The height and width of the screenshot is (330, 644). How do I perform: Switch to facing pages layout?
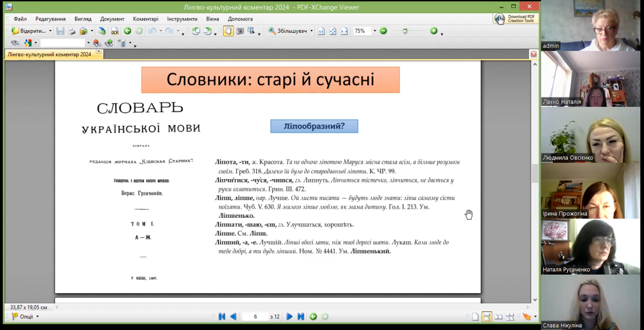[499, 317]
